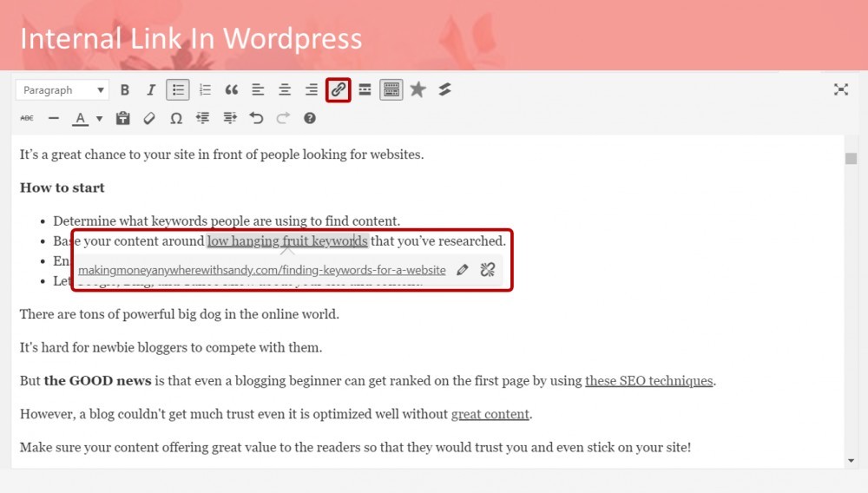Click the Insert/edit link icon
This screenshot has width=868, height=493.
pyautogui.click(x=339, y=89)
